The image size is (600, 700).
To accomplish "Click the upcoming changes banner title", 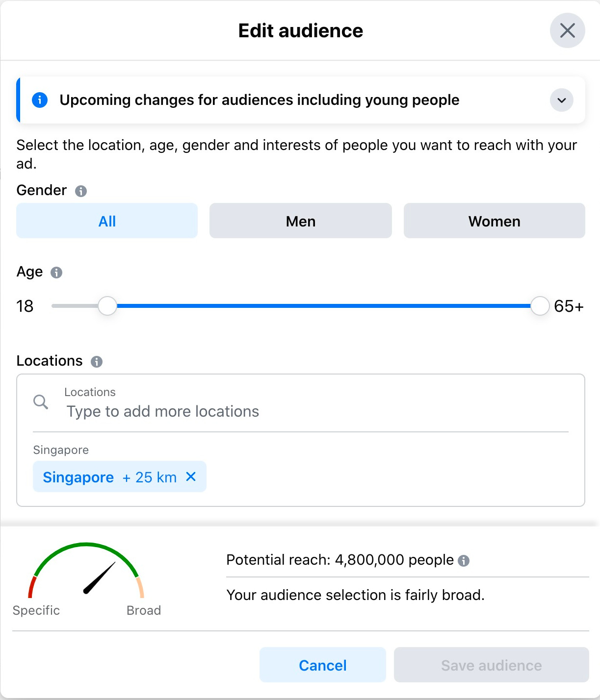I will (x=260, y=100).
